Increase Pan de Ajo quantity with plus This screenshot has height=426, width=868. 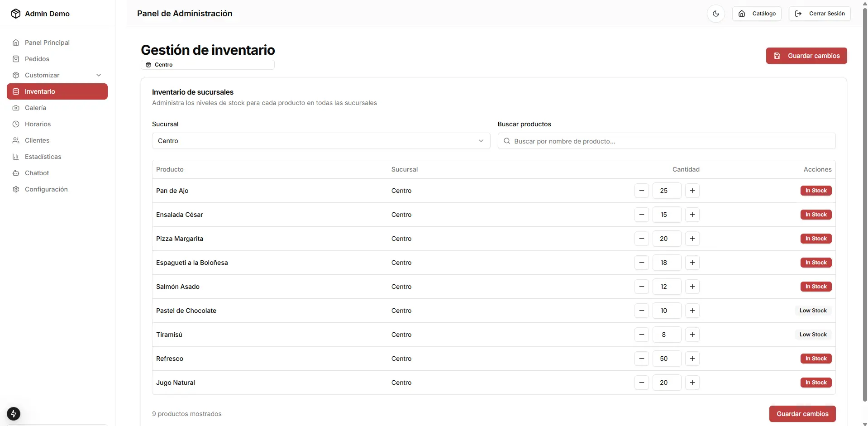692,191
